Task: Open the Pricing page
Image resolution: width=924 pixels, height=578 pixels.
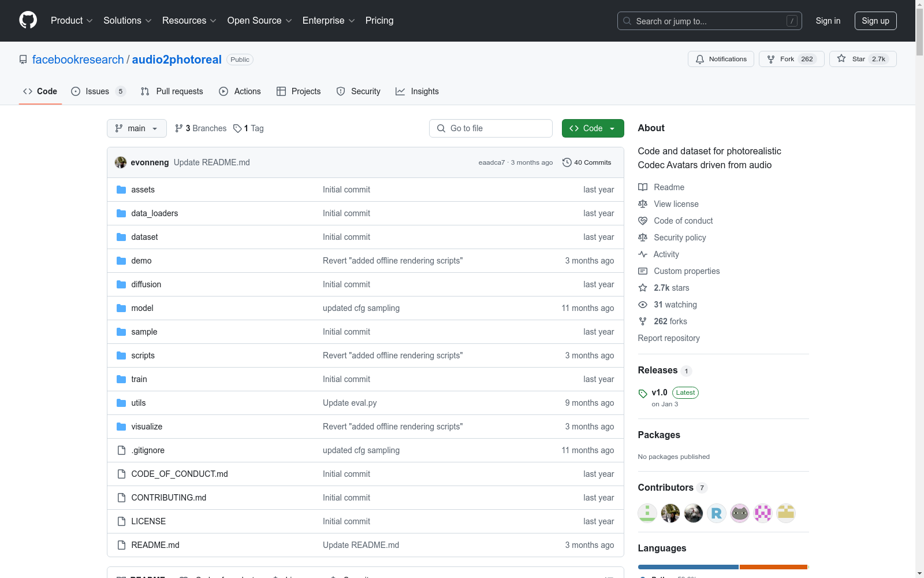Action: coord(379,20)
